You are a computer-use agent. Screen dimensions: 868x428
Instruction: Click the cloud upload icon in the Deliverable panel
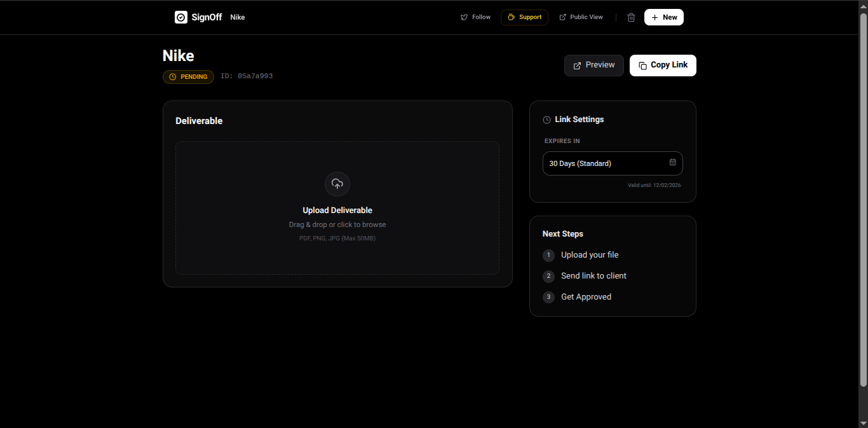click(337, 184)
